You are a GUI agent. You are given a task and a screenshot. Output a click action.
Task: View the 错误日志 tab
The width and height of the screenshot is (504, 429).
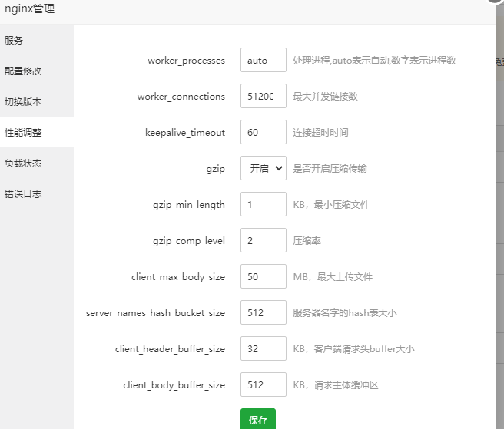click(x=37, y=193)
